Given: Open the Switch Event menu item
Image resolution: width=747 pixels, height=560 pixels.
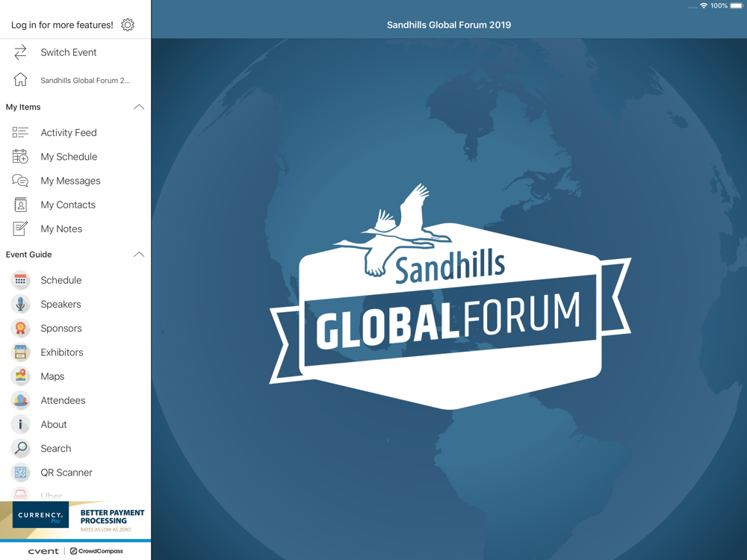Looking at the screenshot, I should 75,52.
